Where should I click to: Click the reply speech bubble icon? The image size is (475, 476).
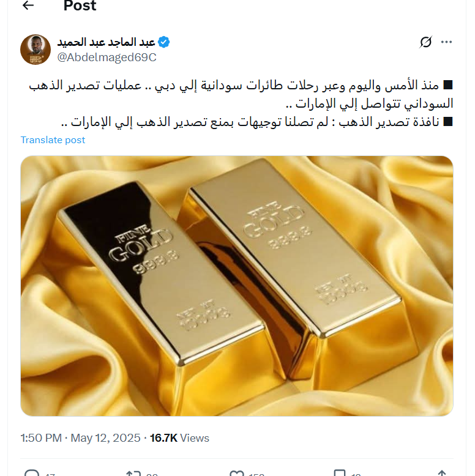(x=32, y=473)
